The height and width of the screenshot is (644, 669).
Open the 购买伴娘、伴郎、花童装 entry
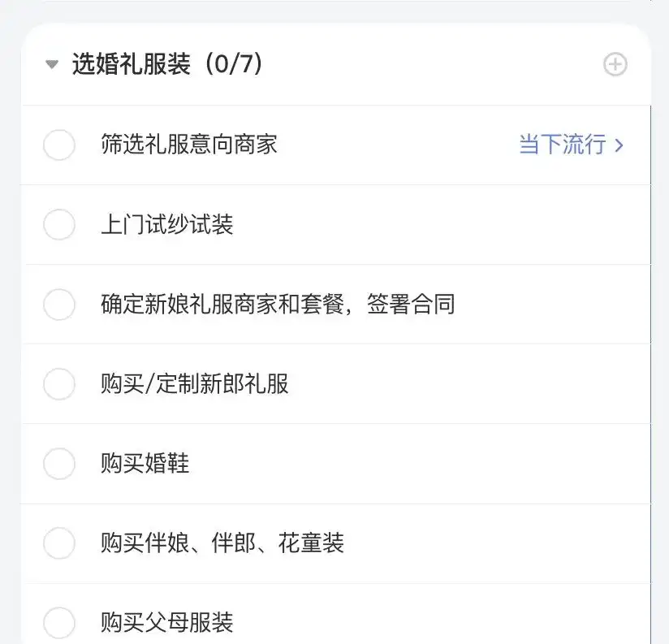[222, 543]
